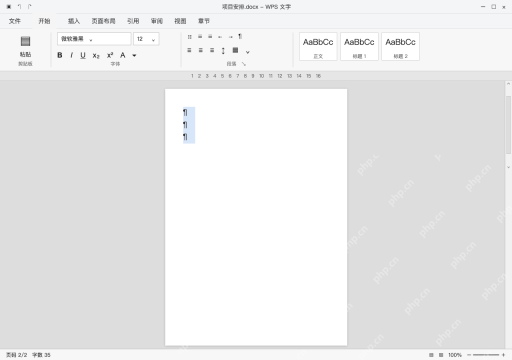Viewport: 512px width, 360px height.
Task: Maximize the WPS window
Action: 494,6
